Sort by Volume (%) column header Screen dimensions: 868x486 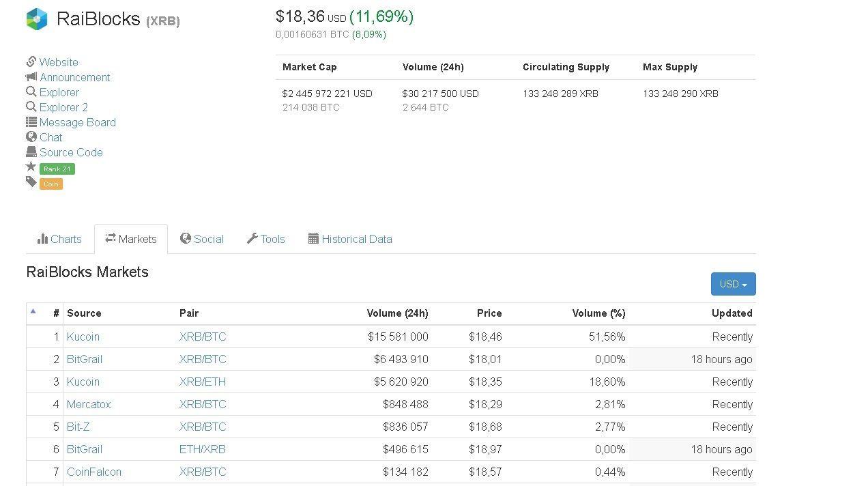coord(599,313)
